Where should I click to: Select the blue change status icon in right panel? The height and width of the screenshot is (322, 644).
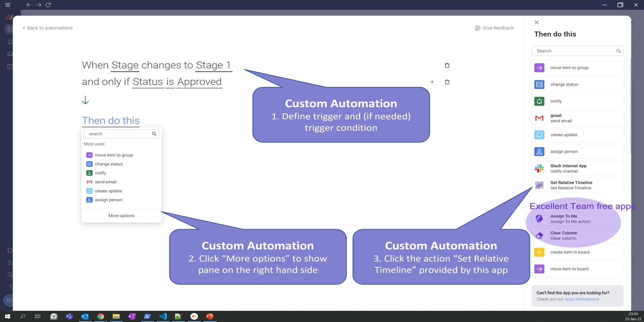[539, 85]
